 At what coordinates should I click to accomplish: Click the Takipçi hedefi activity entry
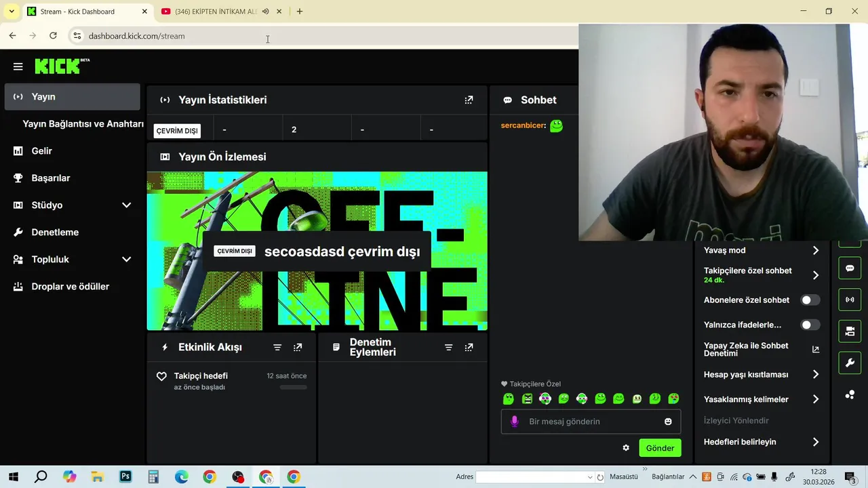231,381
